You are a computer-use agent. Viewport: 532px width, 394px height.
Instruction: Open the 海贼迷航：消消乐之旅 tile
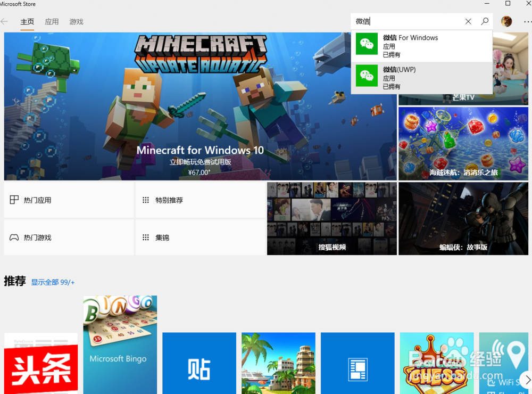[x=463, y=144]
